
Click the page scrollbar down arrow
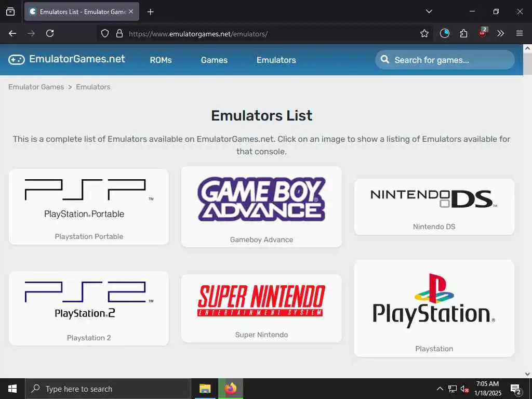(x=528, y=374)
